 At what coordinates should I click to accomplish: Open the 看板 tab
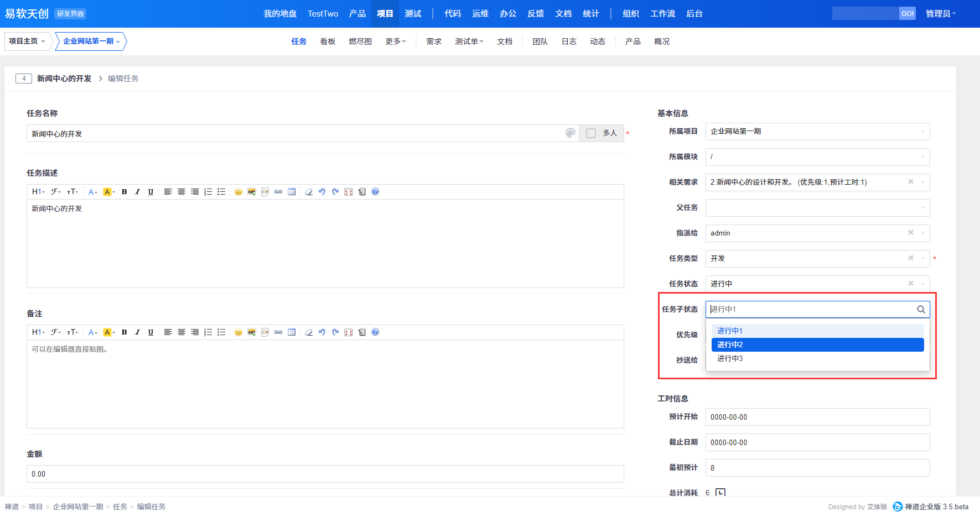pyautogui.click(x=328, y=41)
